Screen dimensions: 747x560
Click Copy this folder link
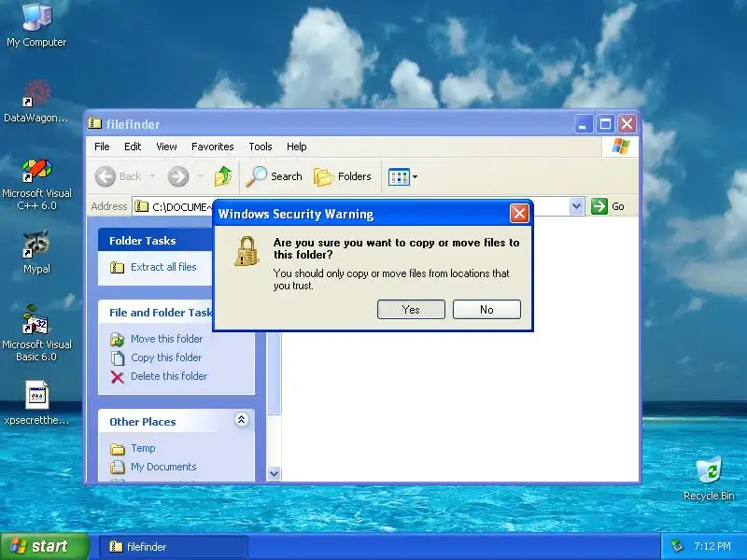click(x=166, y=357)
